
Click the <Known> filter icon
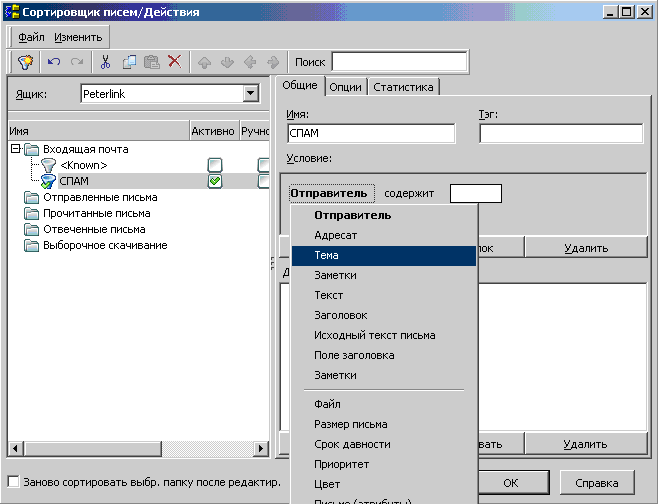[x=47, y=165]
